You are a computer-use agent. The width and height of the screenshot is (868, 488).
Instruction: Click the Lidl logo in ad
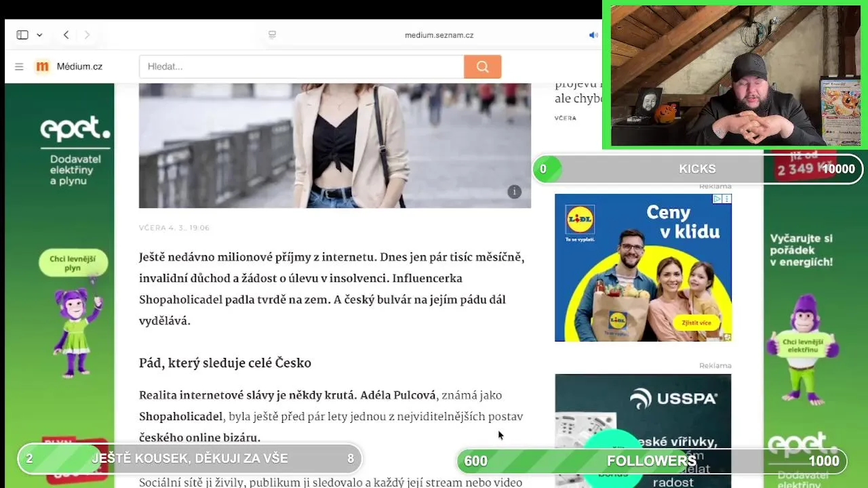coord(580,220)
